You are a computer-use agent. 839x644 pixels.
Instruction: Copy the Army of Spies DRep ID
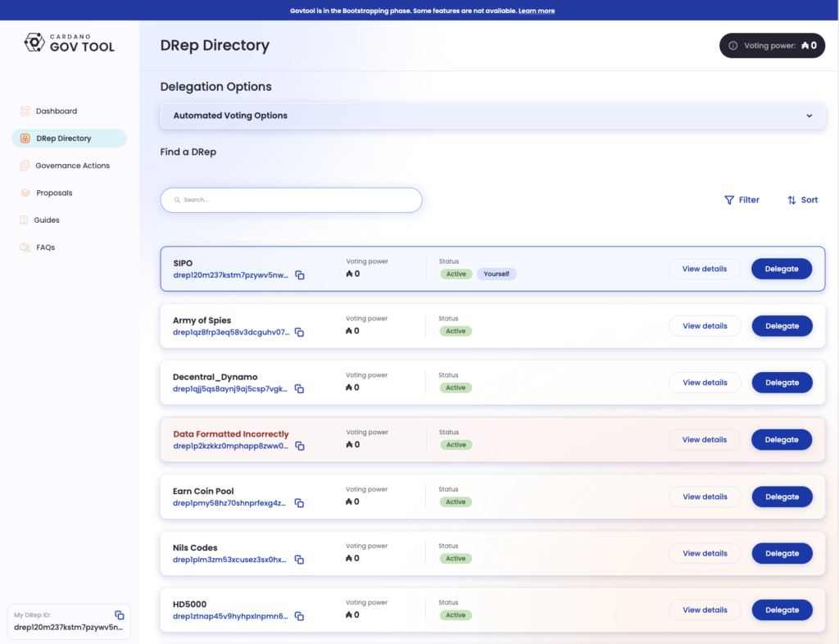(x=300, y=333)
